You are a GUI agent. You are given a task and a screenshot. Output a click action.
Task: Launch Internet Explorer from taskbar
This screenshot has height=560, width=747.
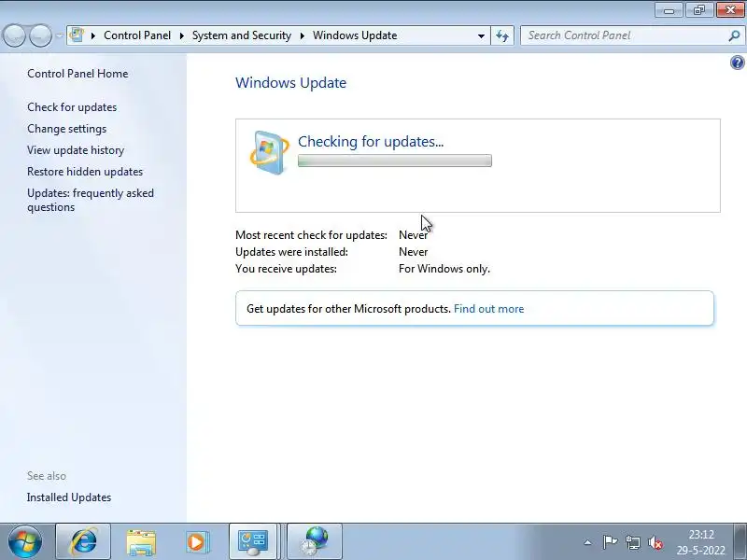point(83,541)
